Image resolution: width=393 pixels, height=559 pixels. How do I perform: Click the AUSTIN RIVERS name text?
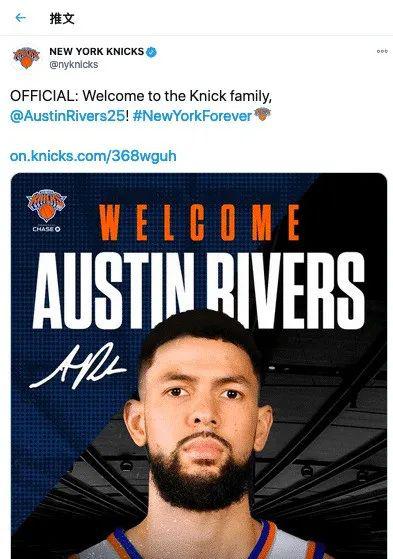[198, 291]
